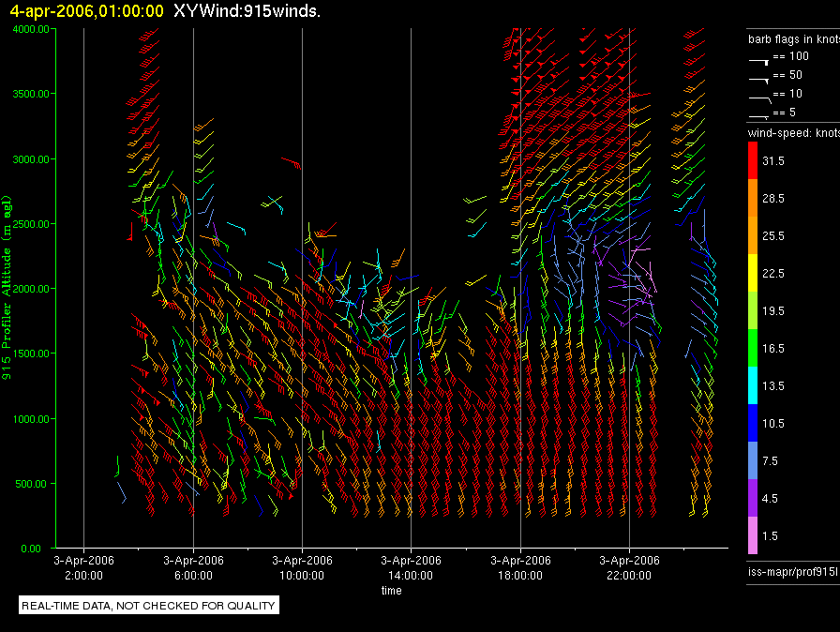This screenshot has height=632, width=840.
Task: Click the real-time data quality warning box
Action: click(149, 605)
